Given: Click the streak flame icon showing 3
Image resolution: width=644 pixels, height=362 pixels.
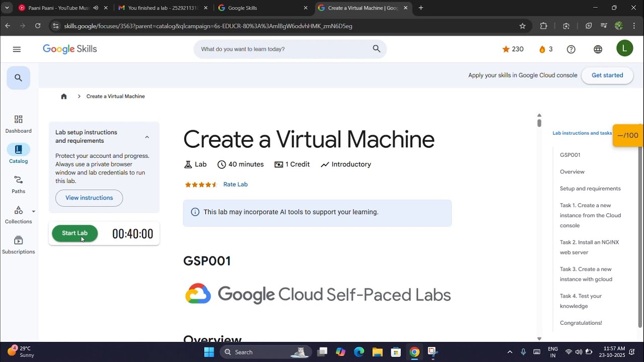Looking at the screenshot, I should tap(545, 49).
